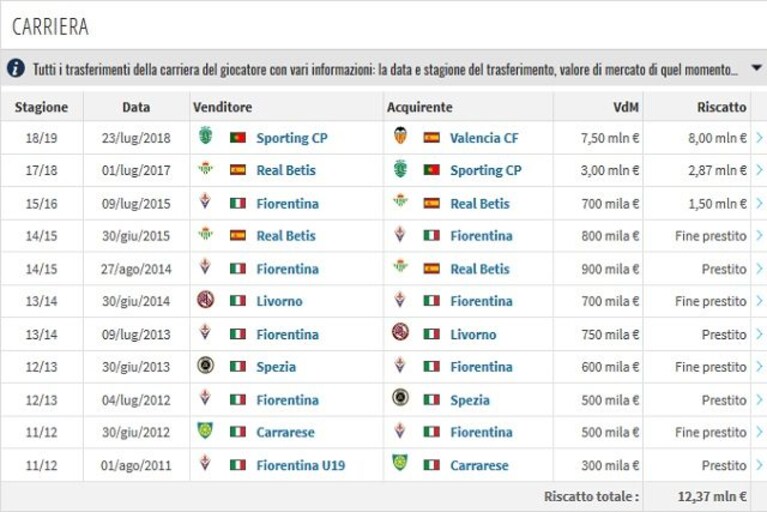Click the Livorno crest in the 30/giu/2014 row
The height and width of the screenshot is (512, 767).
click(x=205, y=299)
